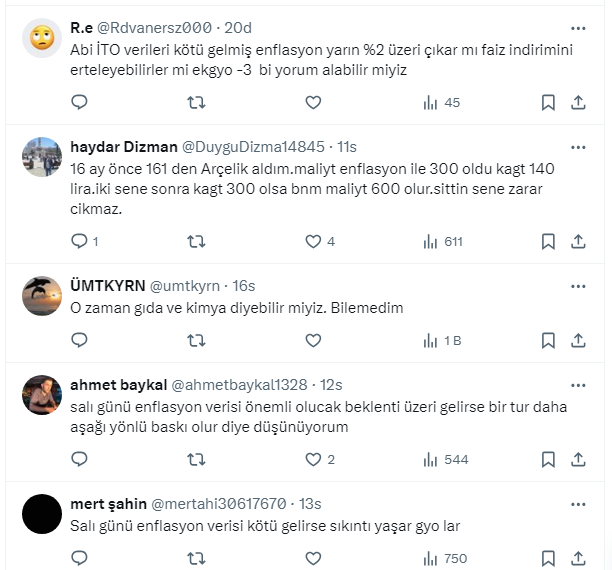Share mert şahin's tweet
Viewport: 612px width, 570px height.
pos(579,559)
